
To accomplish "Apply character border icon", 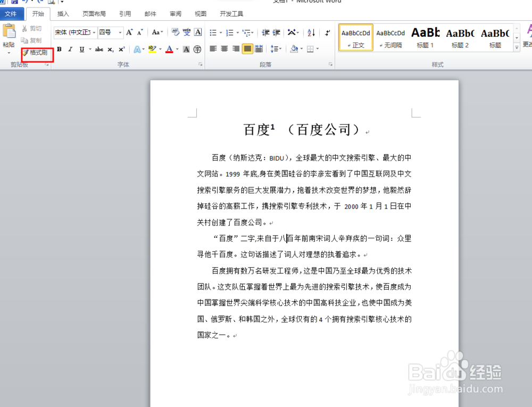I will [x=198, y=32].
